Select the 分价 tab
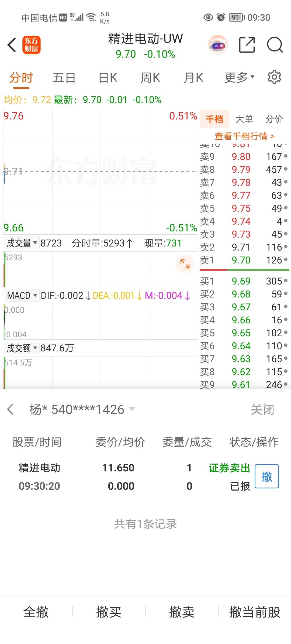The height and width of the screenshot is (644, 291). pyautogui.click(x=274, y=119)
